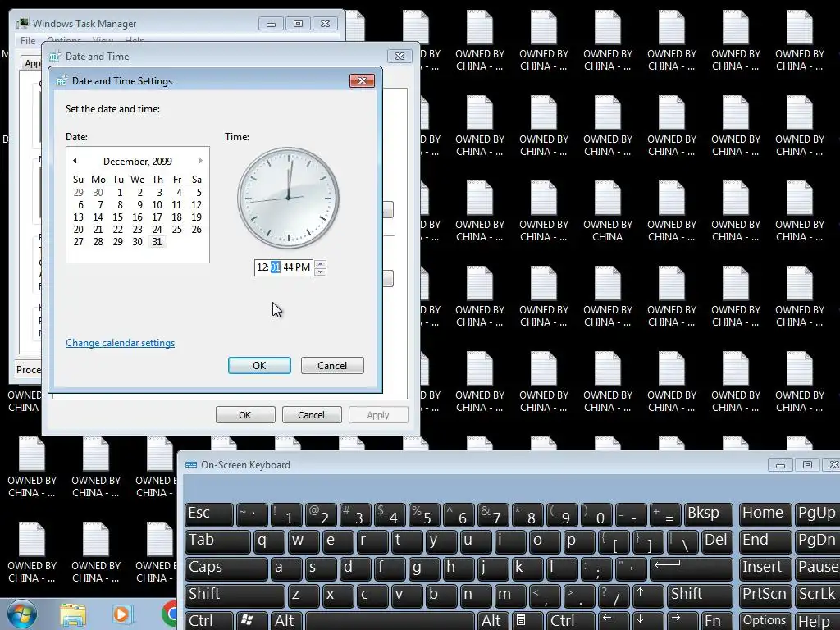Image resolution: width=840 pixels, height=630 pixels.
Task: Click the December, 2099 month header
Action: (x=138, y=162)
